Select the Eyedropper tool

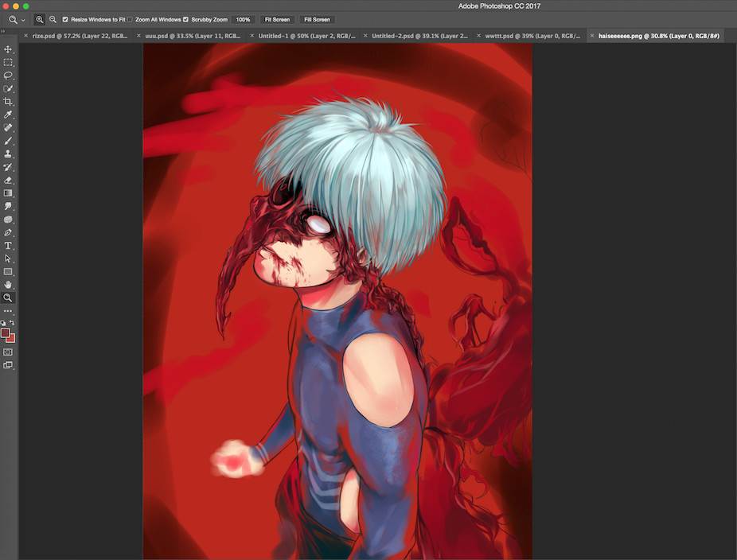[8, 115]
